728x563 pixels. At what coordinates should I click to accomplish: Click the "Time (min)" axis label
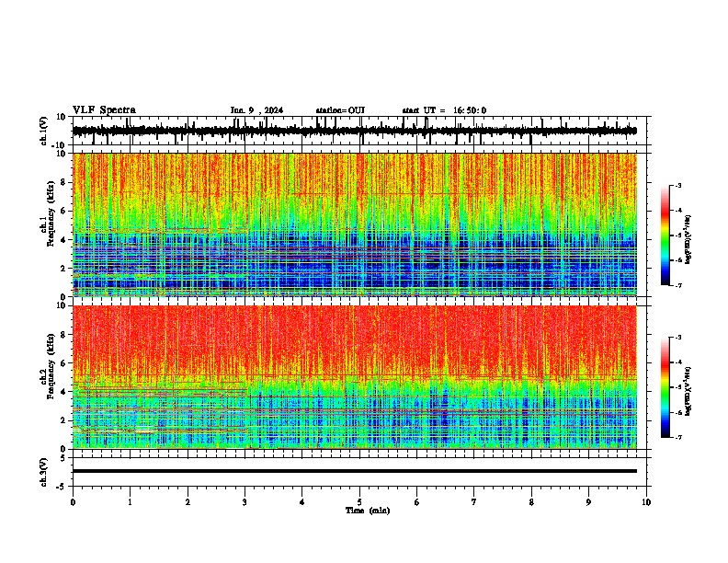[368, 511]
